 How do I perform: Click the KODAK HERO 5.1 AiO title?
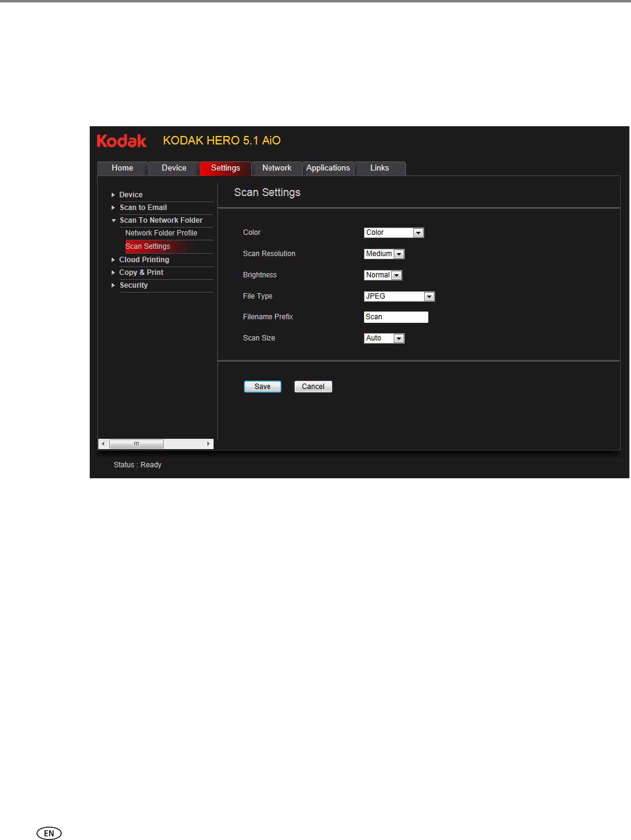pyautogui.click(x=222, y=141)
